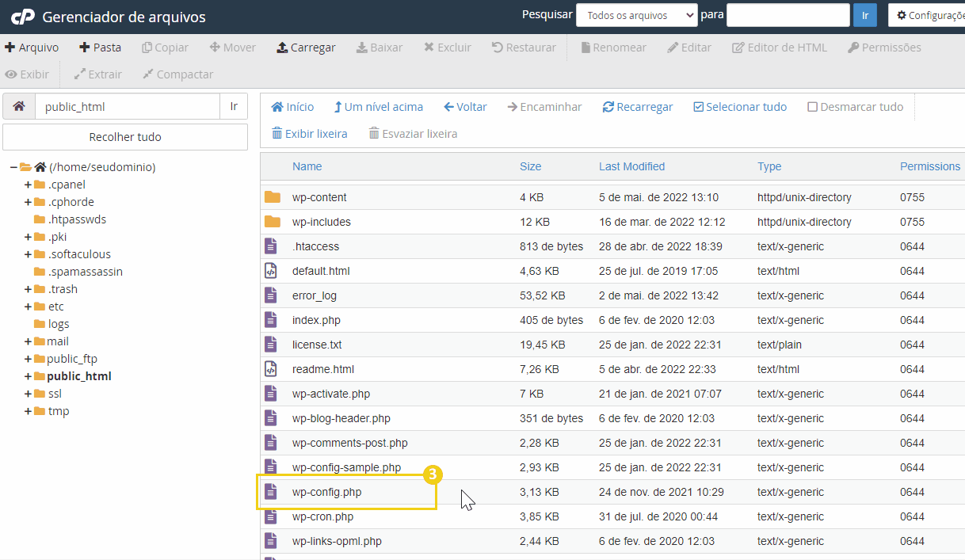Select the .htaccess file

pyautogui.click(x=315, y=246)
